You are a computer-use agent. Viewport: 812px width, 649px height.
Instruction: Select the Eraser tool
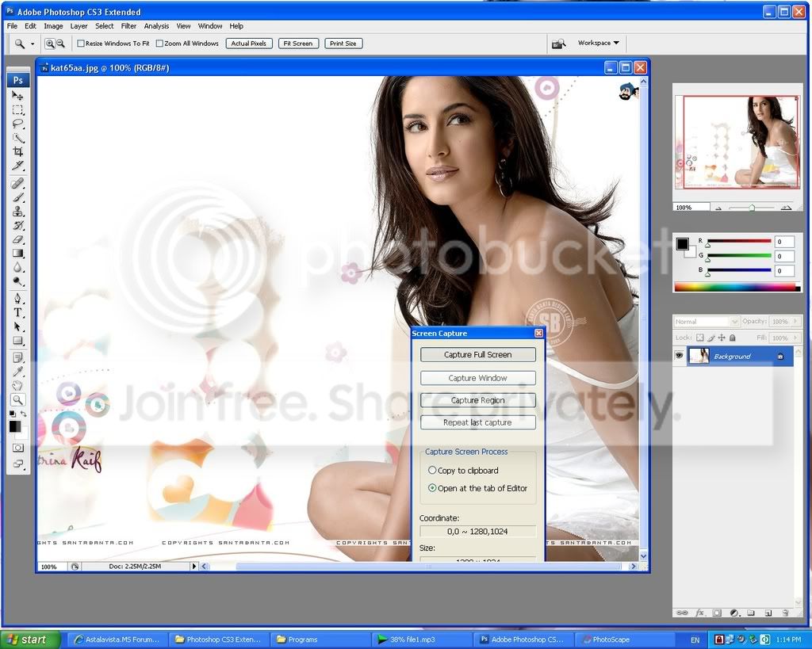(x=17, y=239)
